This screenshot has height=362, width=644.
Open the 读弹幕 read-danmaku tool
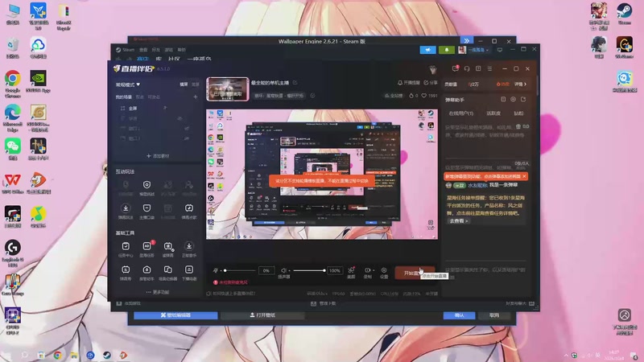click(168, 249)
